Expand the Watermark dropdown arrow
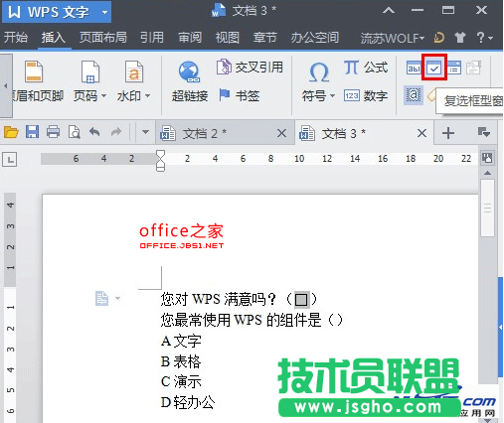Viewport: 504px width, 423px height. (148, 96)
